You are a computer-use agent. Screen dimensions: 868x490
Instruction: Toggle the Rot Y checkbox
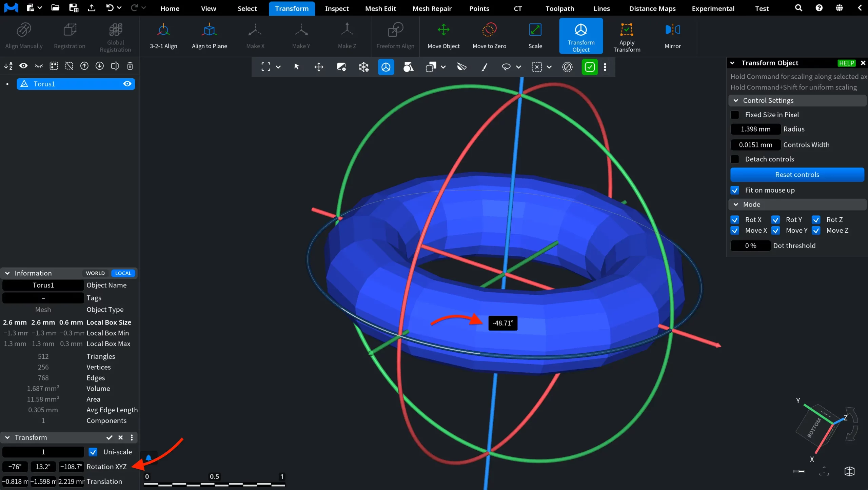(775, 220)
